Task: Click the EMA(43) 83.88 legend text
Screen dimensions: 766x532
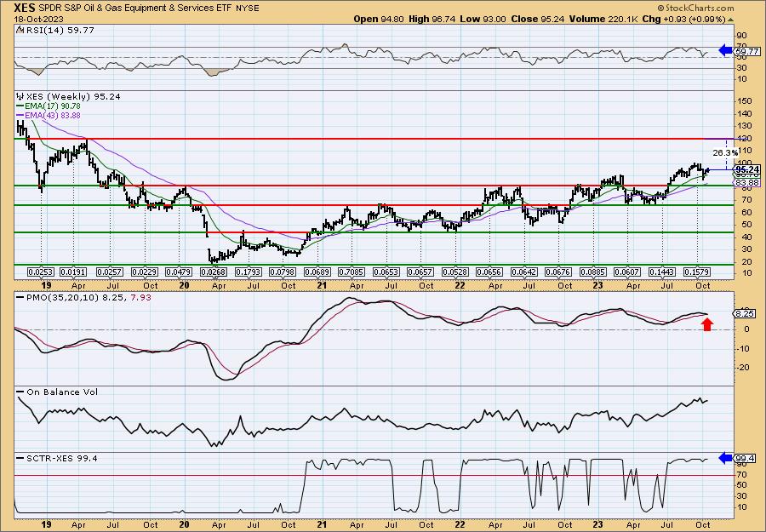Action: [52, 115]
